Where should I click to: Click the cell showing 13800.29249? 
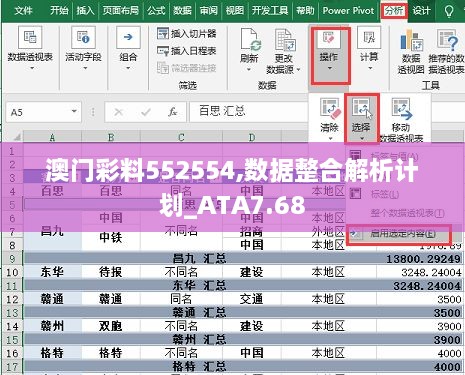(x=423, y=259)
